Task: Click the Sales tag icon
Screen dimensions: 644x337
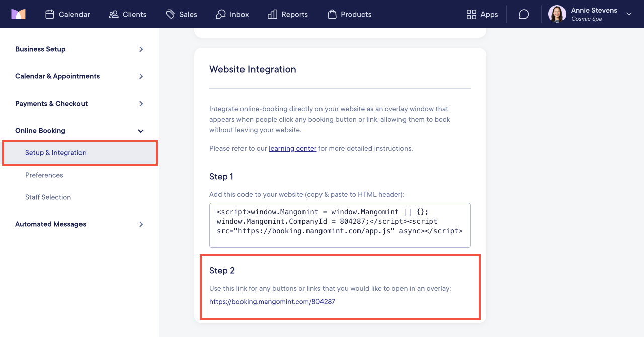Action: (x=171, y=14)
